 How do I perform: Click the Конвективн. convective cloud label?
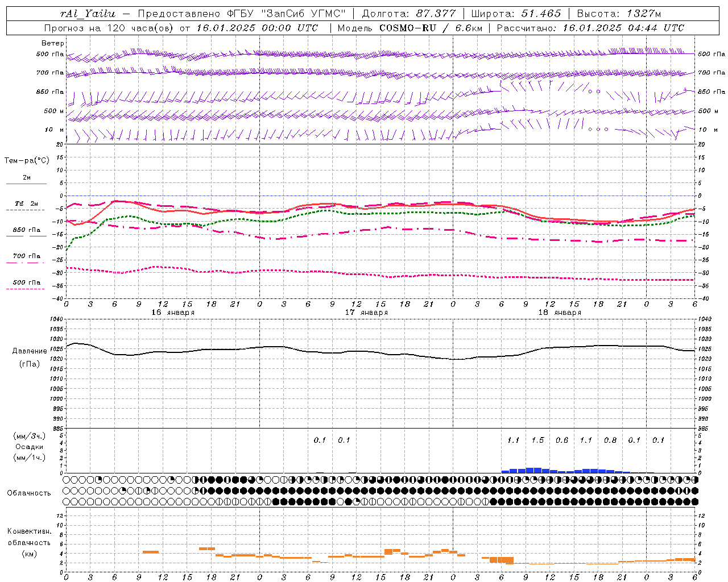(x=29, y=531)
